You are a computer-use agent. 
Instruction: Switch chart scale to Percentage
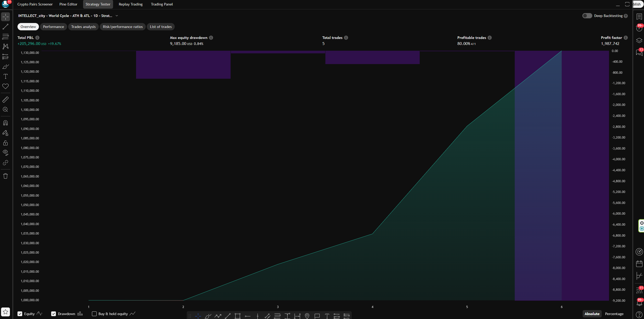tap(614, 314)
